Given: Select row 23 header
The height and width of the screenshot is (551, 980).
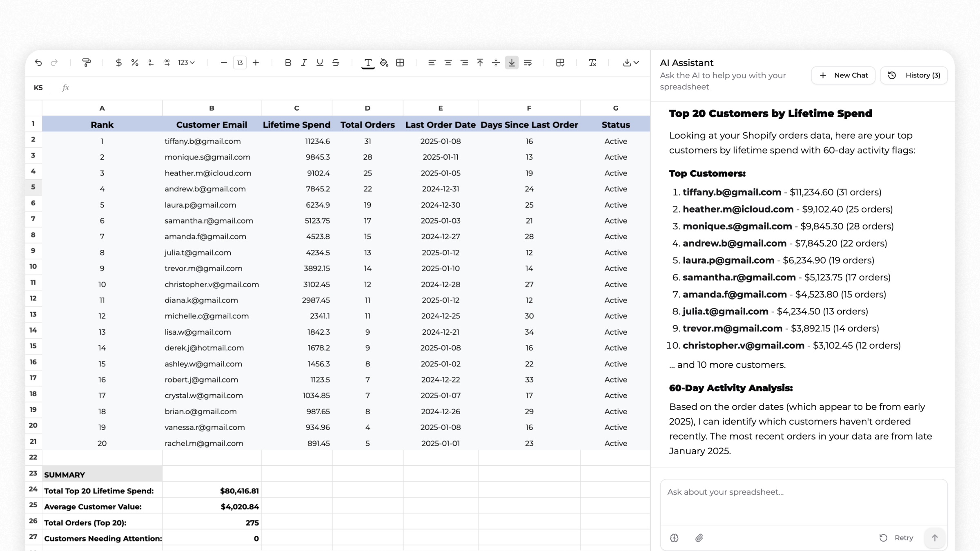Looking at the screenshot, I should tap(33, 473).
